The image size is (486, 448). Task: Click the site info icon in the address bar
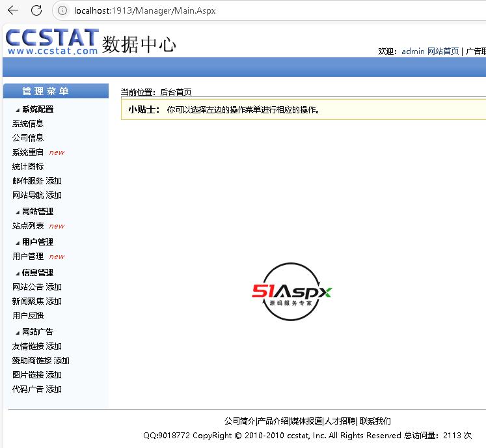coord(63,10)
